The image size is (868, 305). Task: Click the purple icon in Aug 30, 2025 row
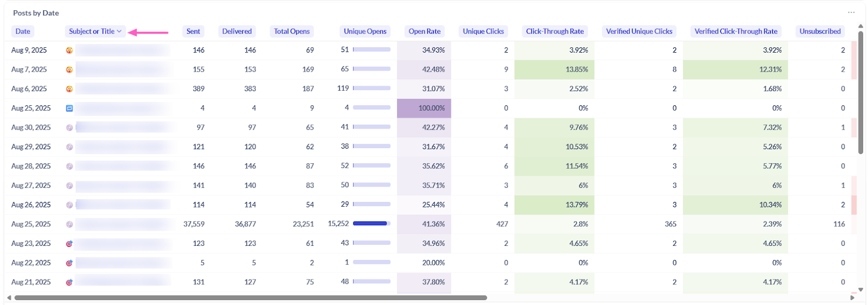click(69, 128)
